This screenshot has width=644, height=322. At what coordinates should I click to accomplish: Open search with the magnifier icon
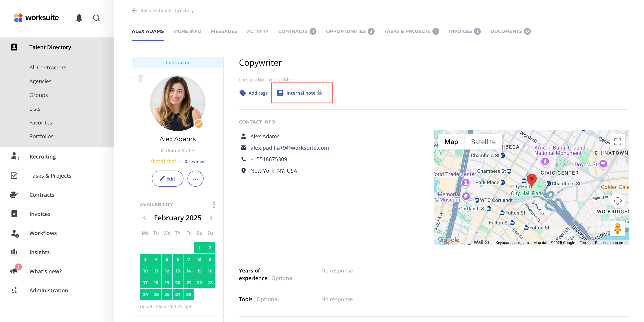pos(96,18)
